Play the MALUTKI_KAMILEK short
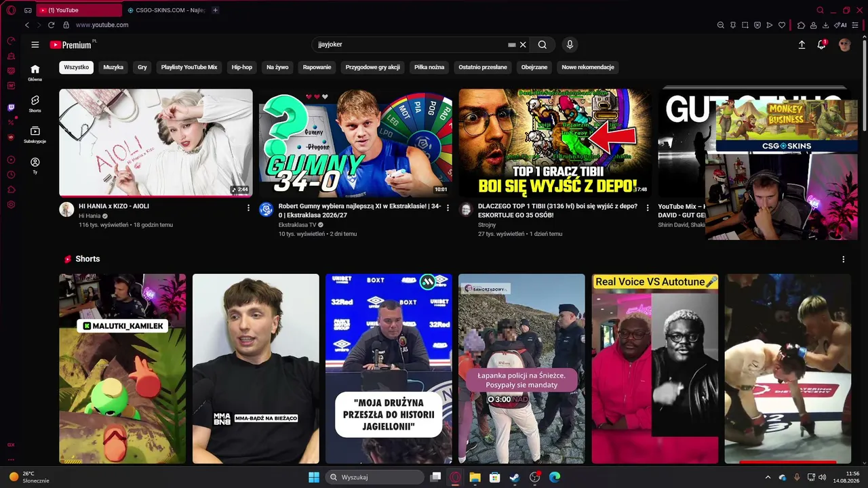 (122, 369)
